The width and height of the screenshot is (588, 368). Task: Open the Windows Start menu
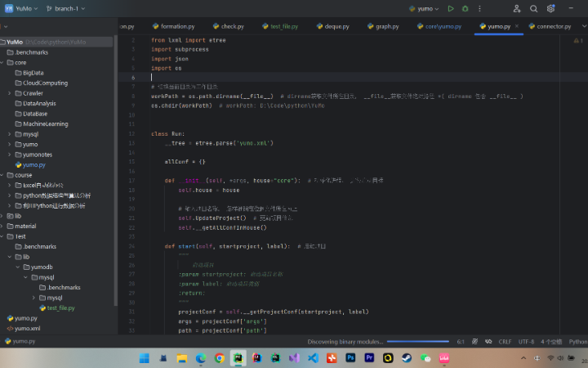[x=145, y=358]
